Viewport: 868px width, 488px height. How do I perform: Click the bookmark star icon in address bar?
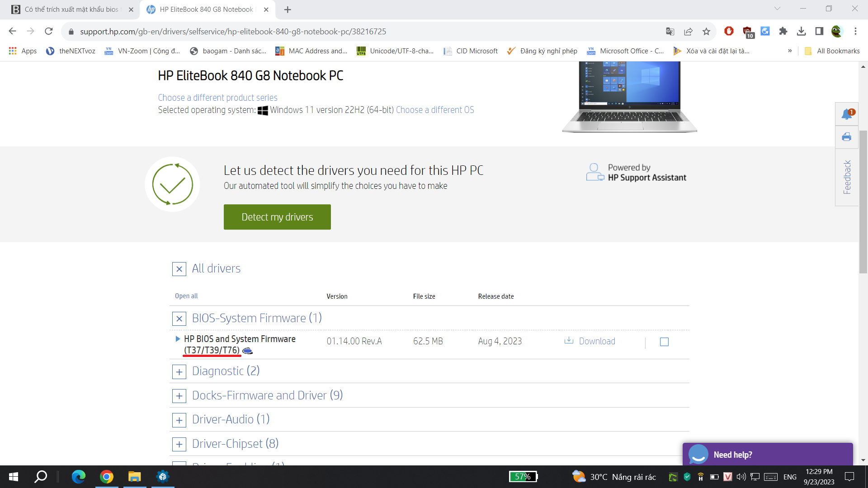pos(706,32)
